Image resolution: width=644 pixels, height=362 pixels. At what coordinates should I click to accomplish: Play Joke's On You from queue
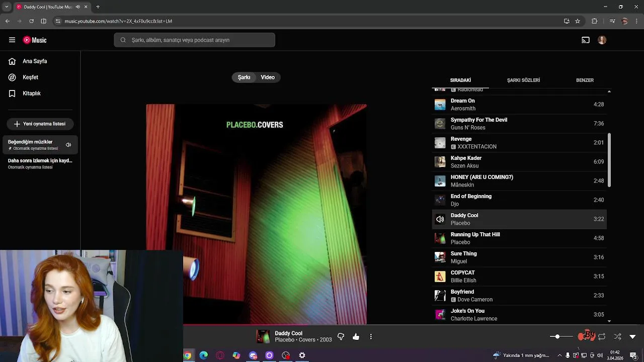[x=519, y=315]
